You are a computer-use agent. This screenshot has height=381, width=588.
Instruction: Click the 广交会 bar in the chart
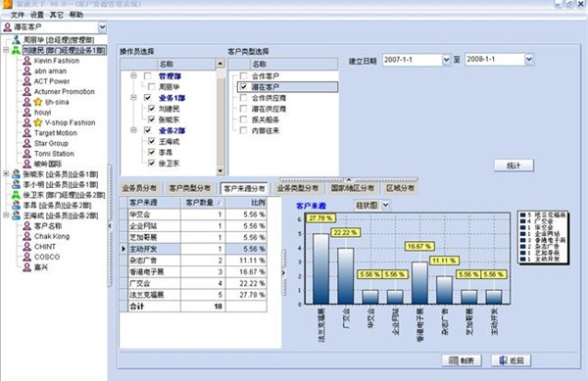tap(345, 276)
